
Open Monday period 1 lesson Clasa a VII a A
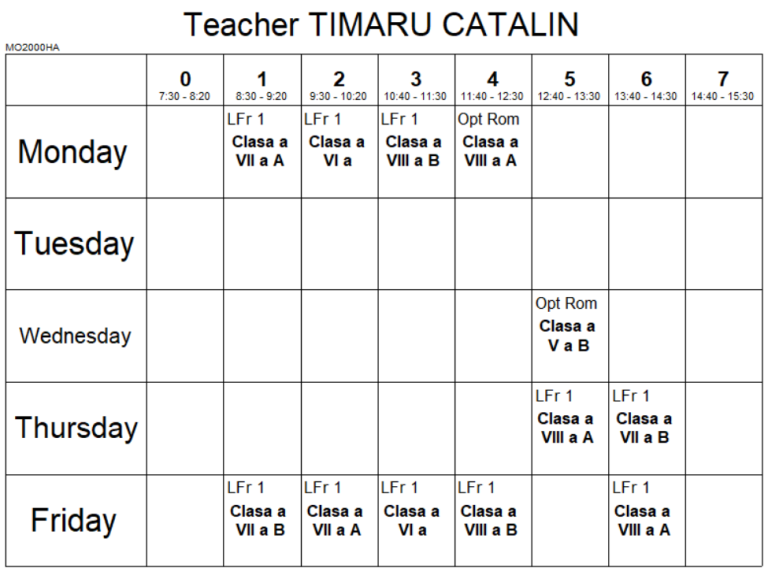260,151
